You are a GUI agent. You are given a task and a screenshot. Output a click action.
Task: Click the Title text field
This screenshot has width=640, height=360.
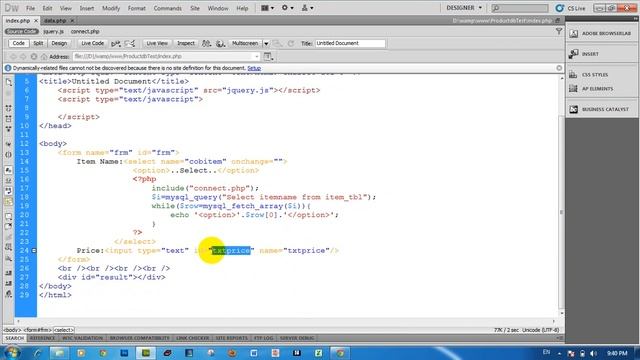pyautogui.click(x=350, y=43)
